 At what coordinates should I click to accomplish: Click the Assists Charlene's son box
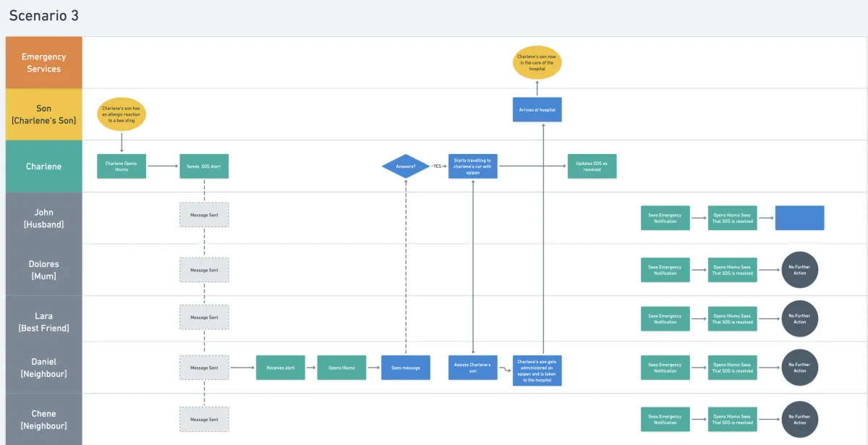[x=473, y=368]
